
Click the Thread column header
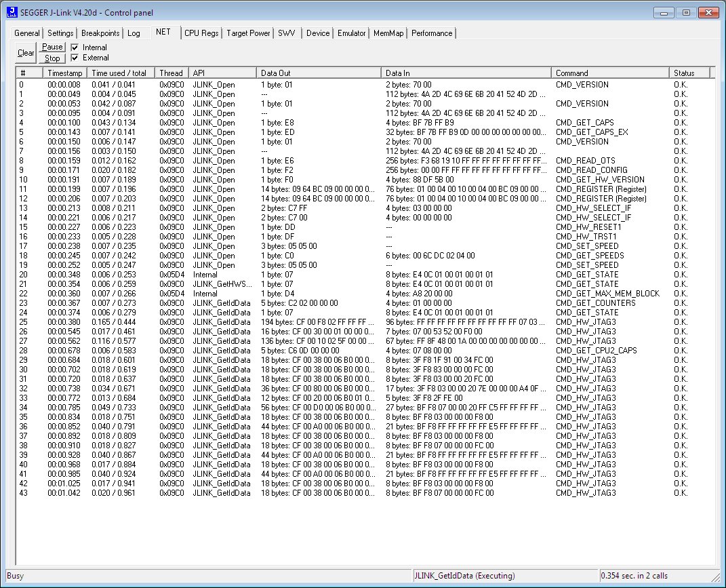tap(172, 73)
